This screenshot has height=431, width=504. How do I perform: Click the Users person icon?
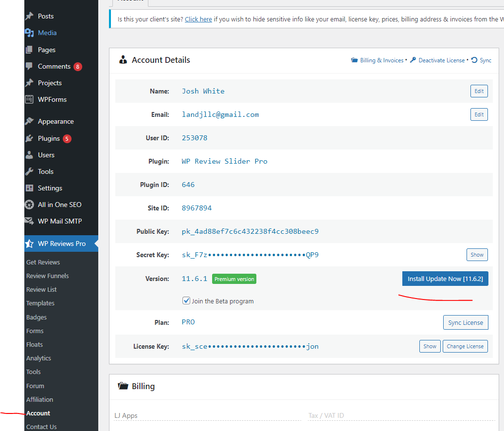point(29,155)
